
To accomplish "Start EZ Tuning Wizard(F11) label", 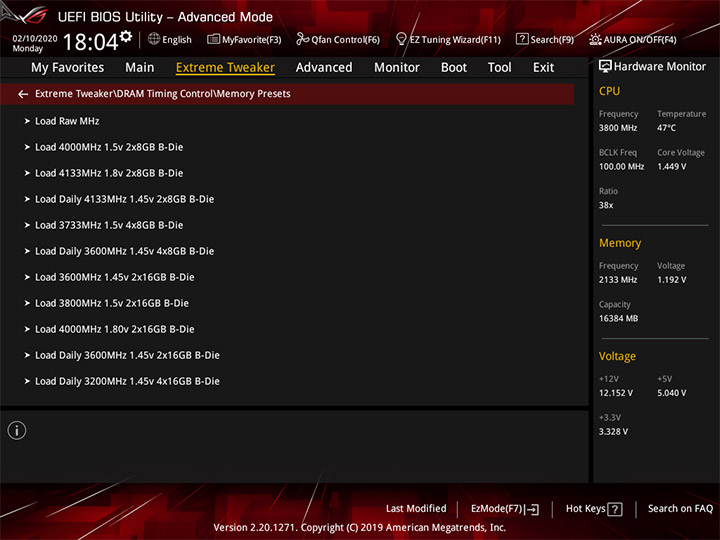I will point(455,40).
